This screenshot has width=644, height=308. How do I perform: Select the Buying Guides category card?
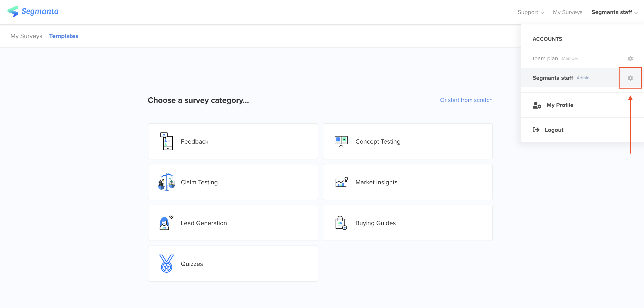click(408, 223)
